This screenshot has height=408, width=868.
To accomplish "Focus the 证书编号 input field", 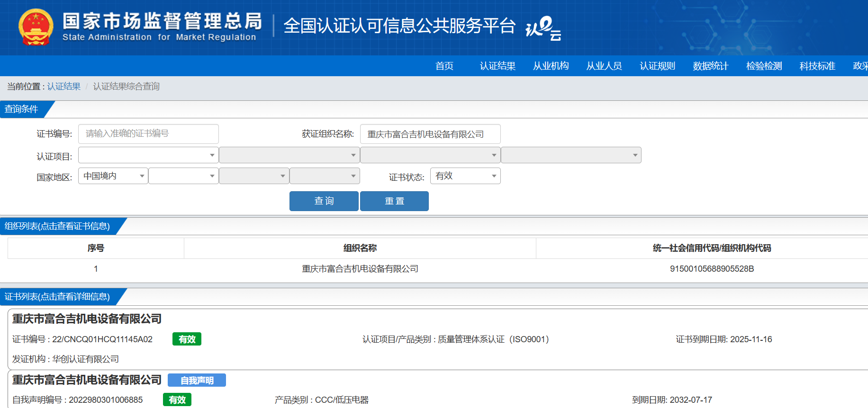I will (x=148, y=134).
